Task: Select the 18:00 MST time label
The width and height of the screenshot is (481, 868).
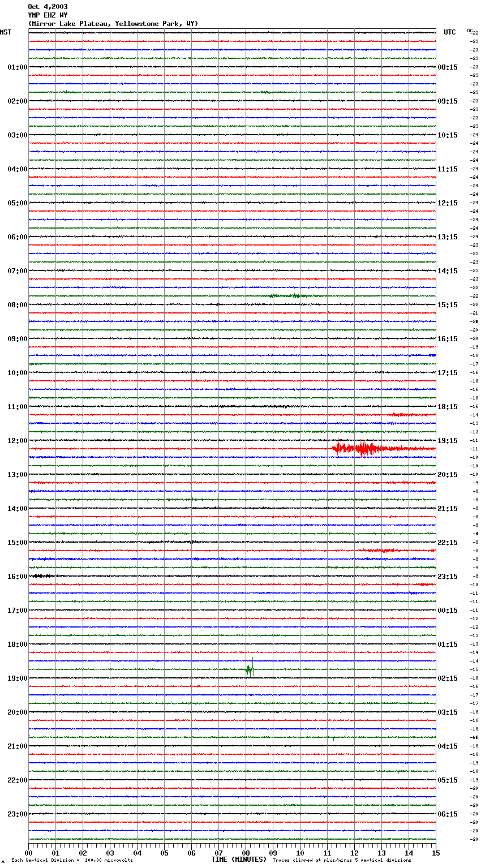Action: click(x=18, y=644)
